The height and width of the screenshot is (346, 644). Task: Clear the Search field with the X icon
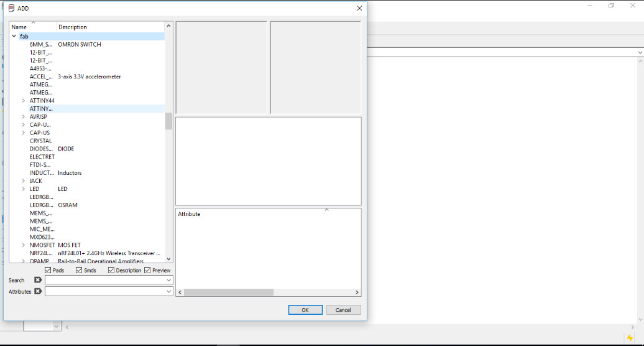38,280
